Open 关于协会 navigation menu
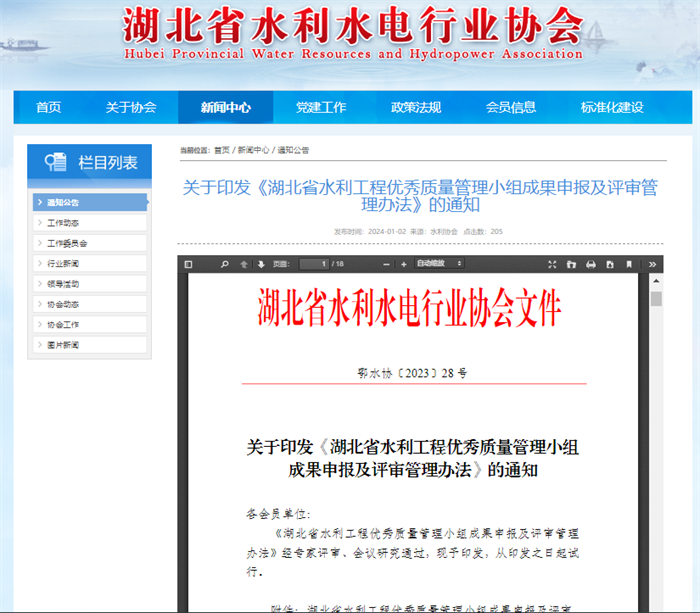700x613 pixels. pyautogui.click(x=131, y=107)
